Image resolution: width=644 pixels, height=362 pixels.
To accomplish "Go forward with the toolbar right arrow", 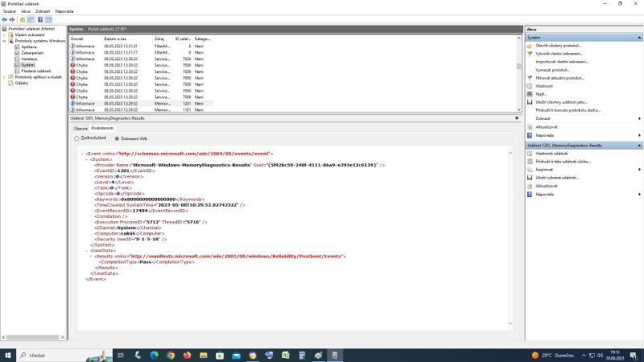I will tap(12, 19).
